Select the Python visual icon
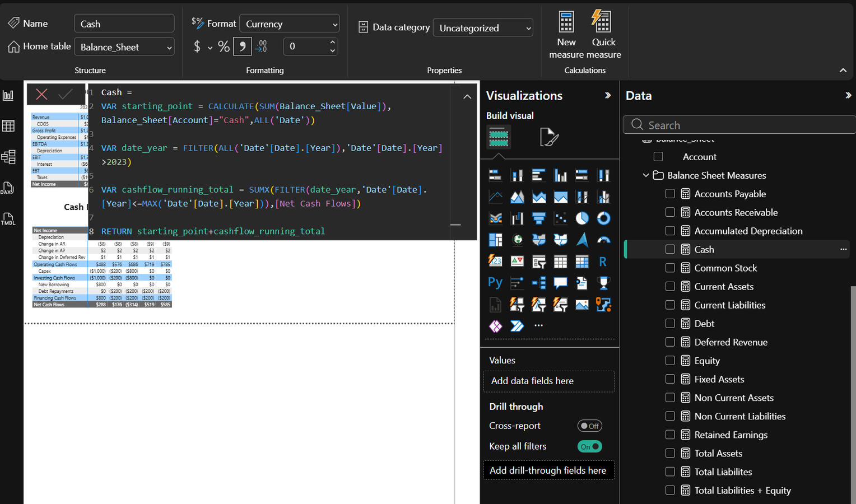856x504 pixels. 495,283
